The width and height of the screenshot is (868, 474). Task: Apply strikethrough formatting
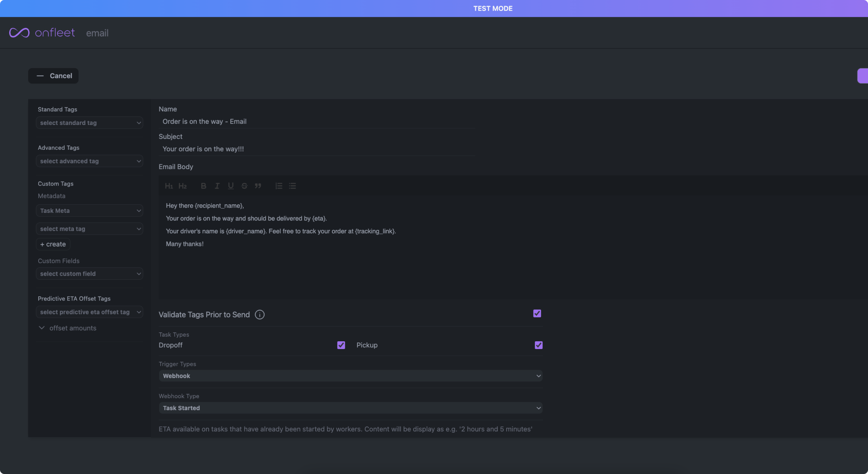pyautogui.click(x=244, y=186)
